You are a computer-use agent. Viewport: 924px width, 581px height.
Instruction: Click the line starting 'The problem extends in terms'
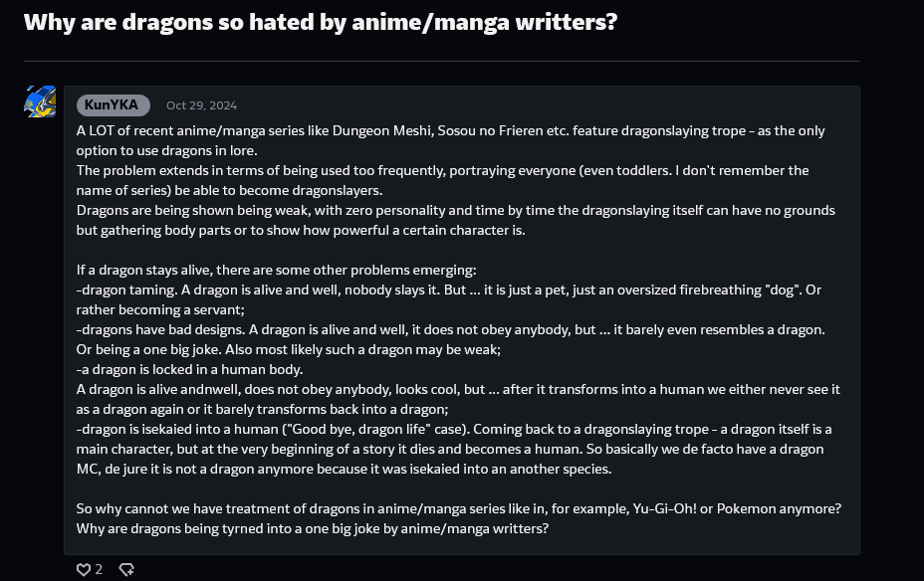click(442, 171)
